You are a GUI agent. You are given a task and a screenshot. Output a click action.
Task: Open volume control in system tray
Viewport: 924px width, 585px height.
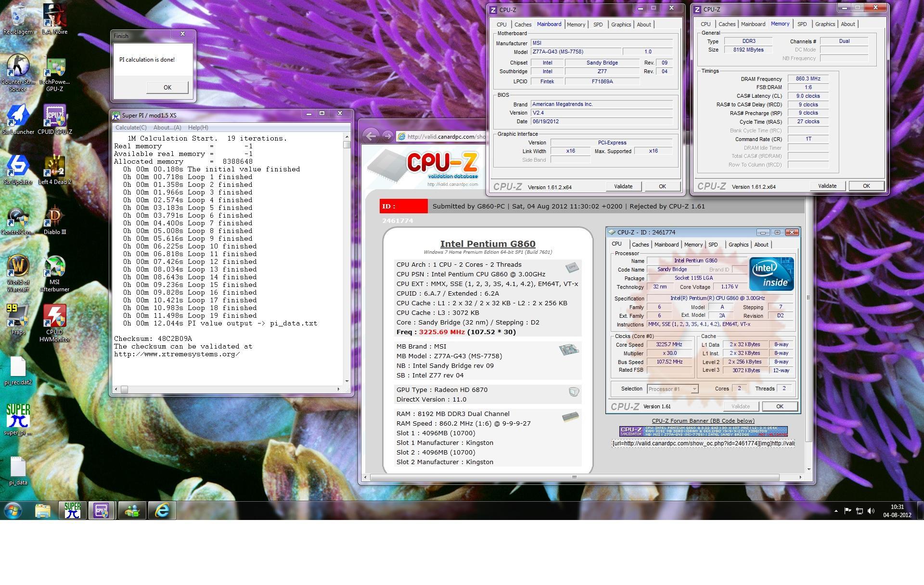click(x=871, y=511)
